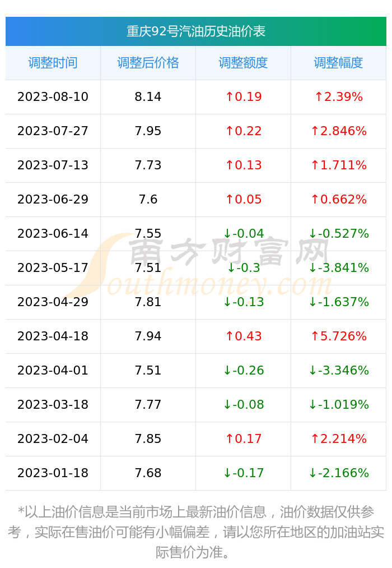Select the green ↓-0.04 adjustment cell

[x=244, y=234]
